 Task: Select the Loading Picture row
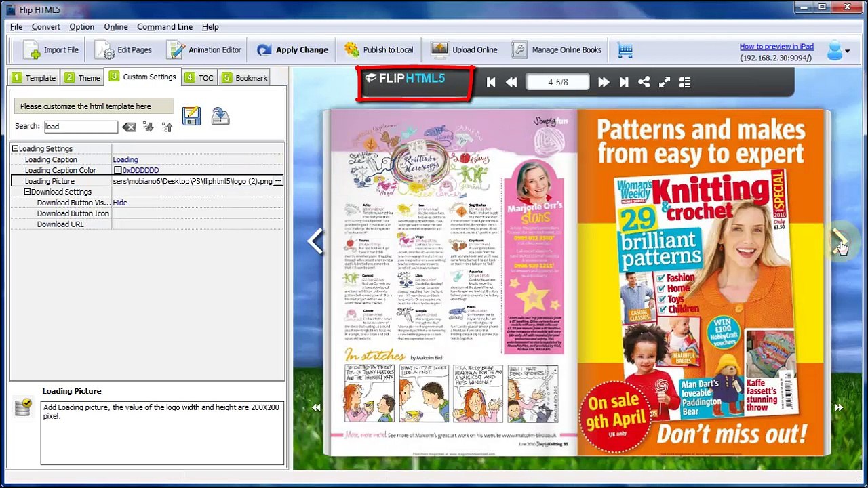click(147, 181)
